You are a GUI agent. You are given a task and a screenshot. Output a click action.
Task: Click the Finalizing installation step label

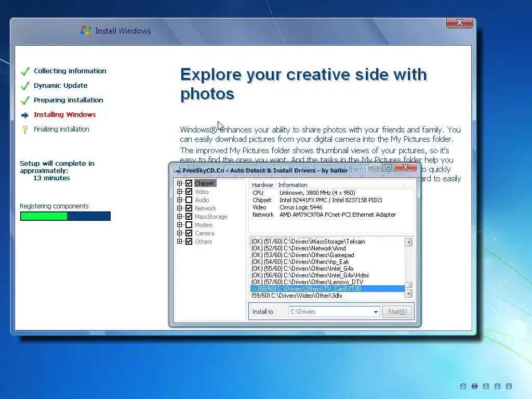(x=61, y=129)
